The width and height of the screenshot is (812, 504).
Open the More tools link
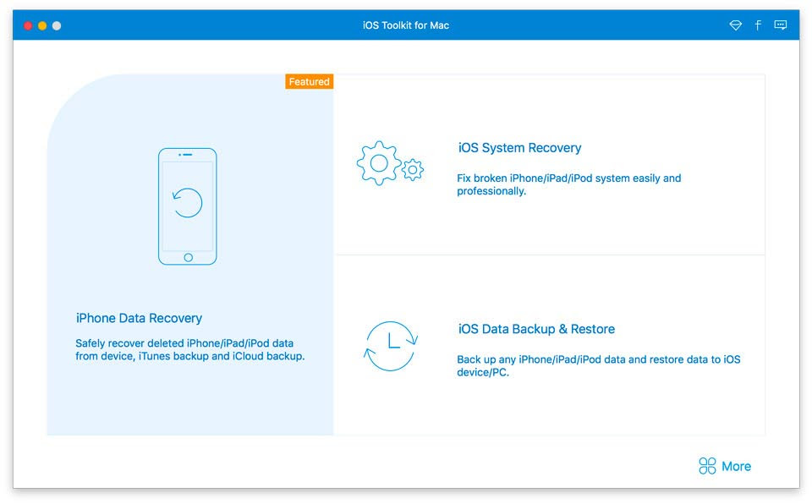coord(736,466)
